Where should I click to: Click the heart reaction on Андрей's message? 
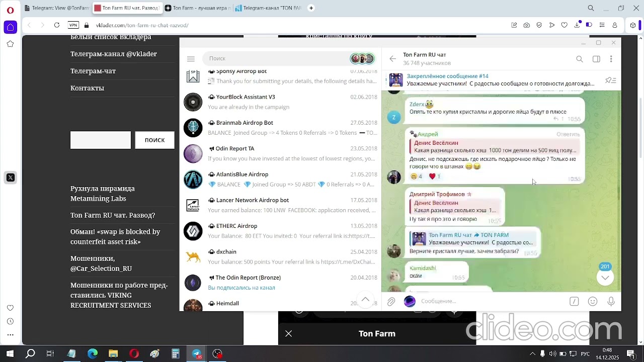pos(435,176)
